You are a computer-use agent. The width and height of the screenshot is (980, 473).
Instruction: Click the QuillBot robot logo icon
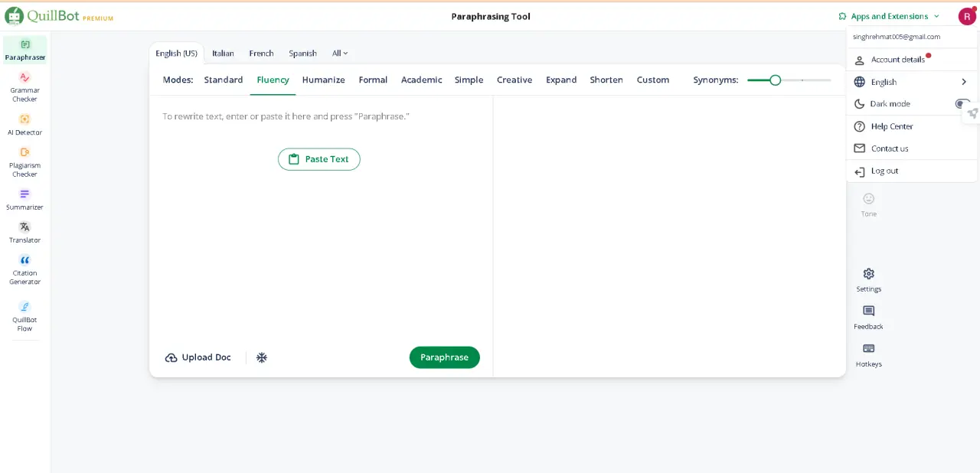pos(14,15)
